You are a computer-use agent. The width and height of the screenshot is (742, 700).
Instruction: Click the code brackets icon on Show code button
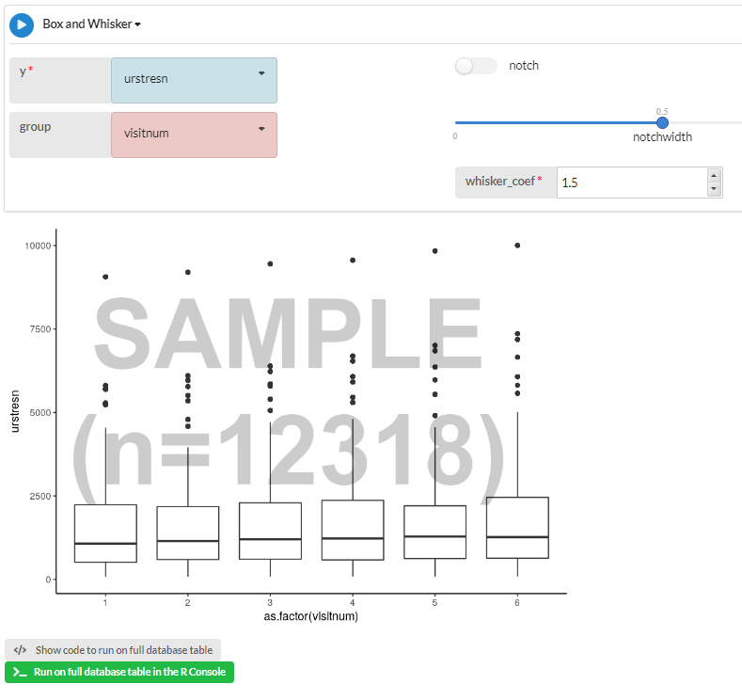click(21, 650)
